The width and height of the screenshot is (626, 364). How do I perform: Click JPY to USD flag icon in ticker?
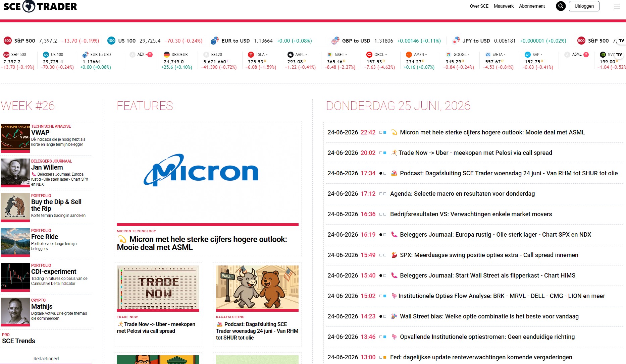(456, 41)
